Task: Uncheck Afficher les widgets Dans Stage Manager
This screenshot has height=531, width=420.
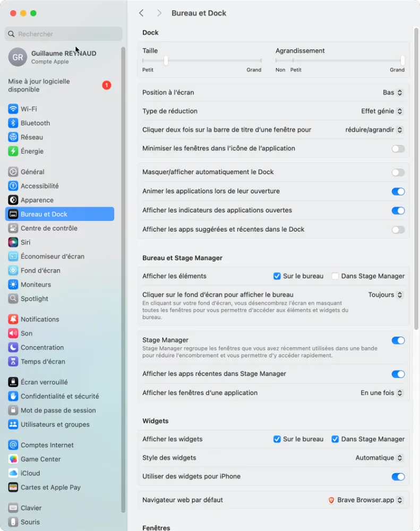Action: 335,439
